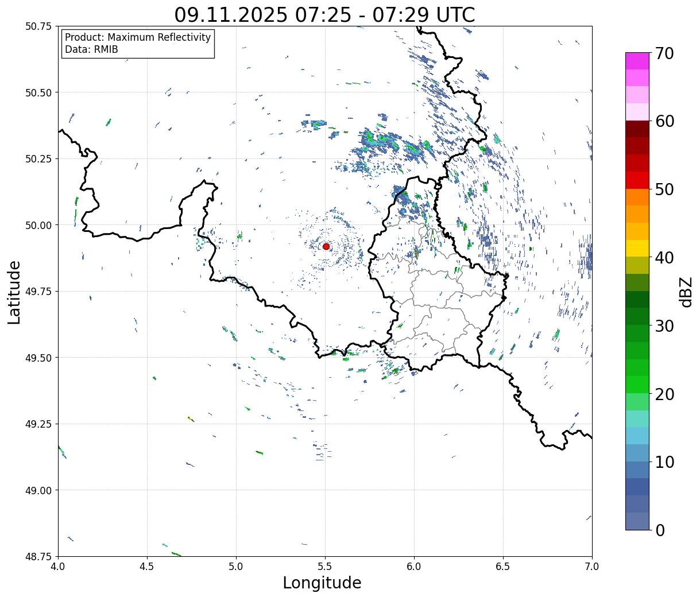Screen dimensions: 700x597
Task: Click latitude tick label 49.50
Action: point(38,358)
